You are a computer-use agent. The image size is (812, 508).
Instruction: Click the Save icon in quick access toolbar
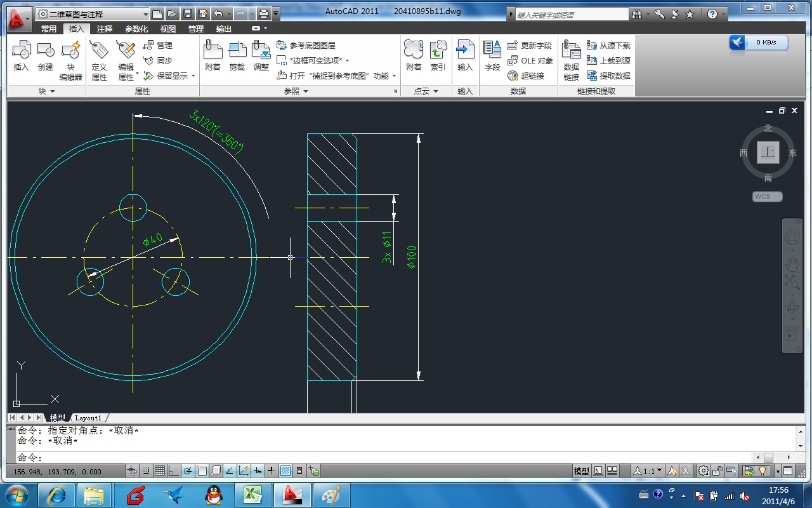click(187, 13)
